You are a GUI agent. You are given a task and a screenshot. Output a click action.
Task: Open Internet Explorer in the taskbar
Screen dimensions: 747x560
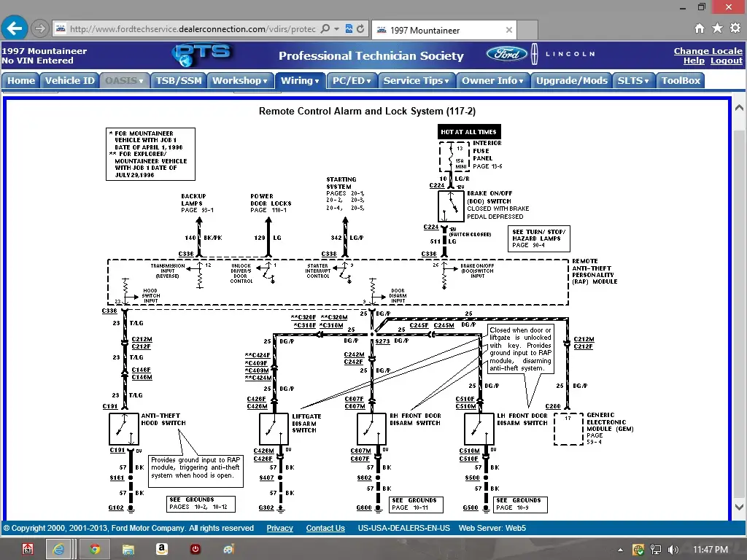point(58,549)
